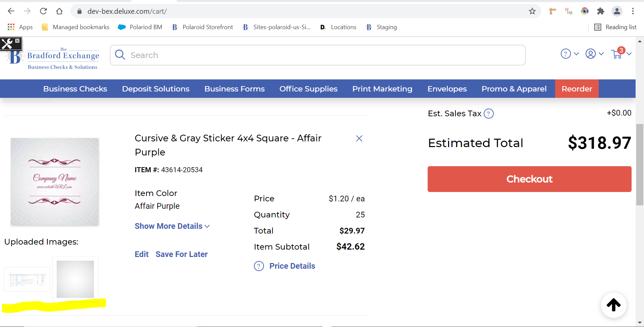Click the Est. Sales Tax help icon

489,114
